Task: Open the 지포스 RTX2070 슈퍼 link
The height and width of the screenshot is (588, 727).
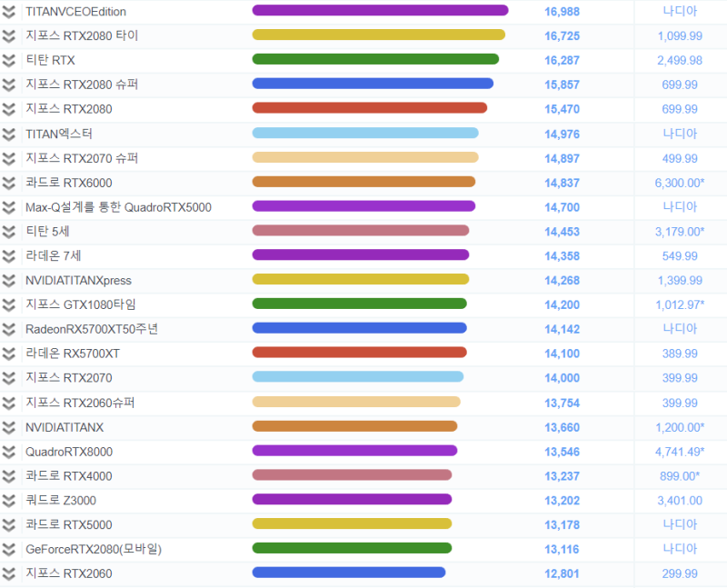Action: pyautogui.click(x=82, y=159)
